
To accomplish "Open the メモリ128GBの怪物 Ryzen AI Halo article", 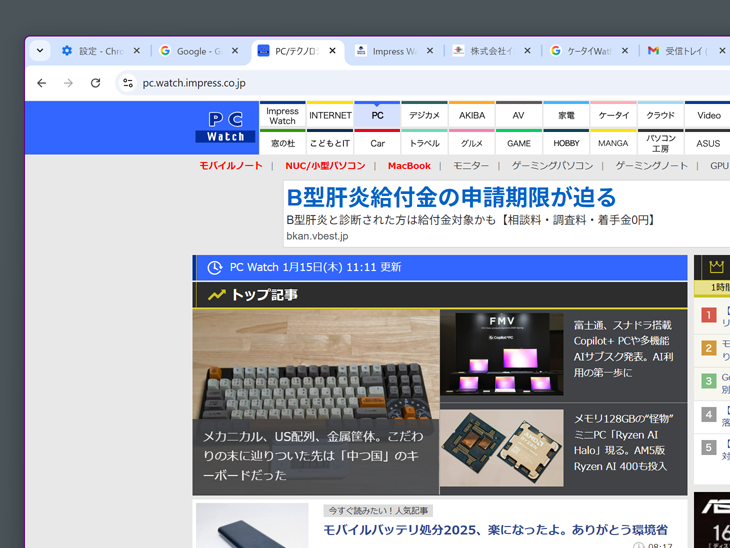I will click(x=623, y=442).
